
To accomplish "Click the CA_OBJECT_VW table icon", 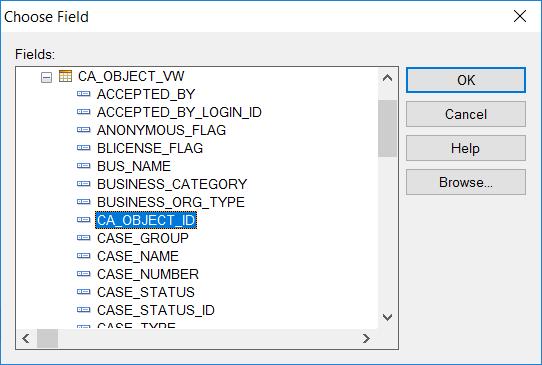I will (65, 76).
